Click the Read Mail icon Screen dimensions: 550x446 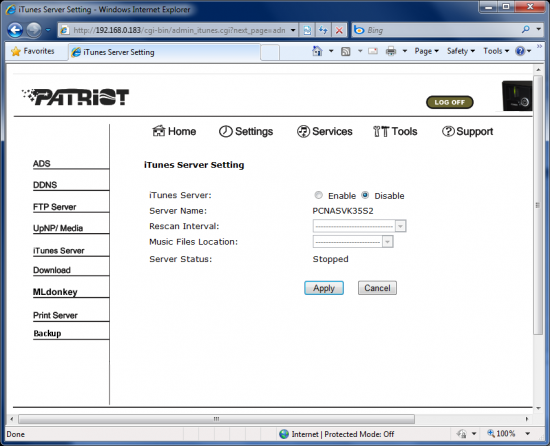coord(373,51)
